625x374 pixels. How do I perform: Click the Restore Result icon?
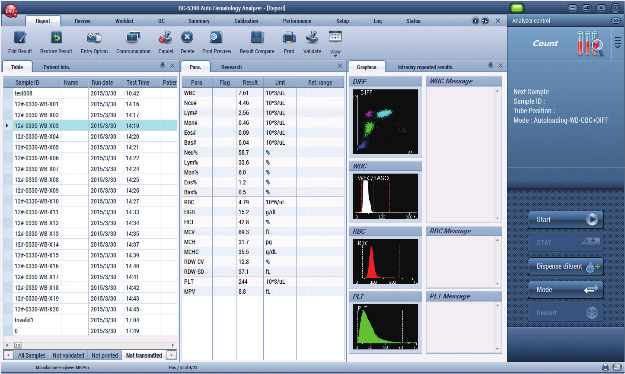[56, 38]
